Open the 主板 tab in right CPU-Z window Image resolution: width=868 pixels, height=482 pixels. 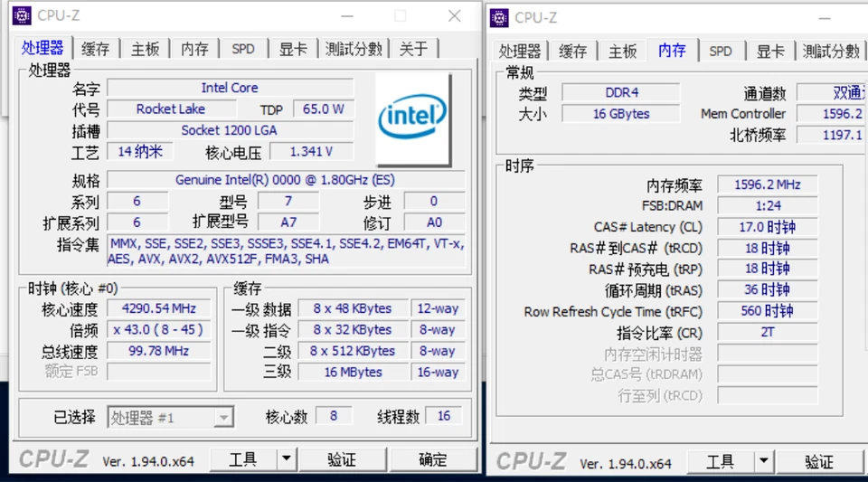coord(622,52)
